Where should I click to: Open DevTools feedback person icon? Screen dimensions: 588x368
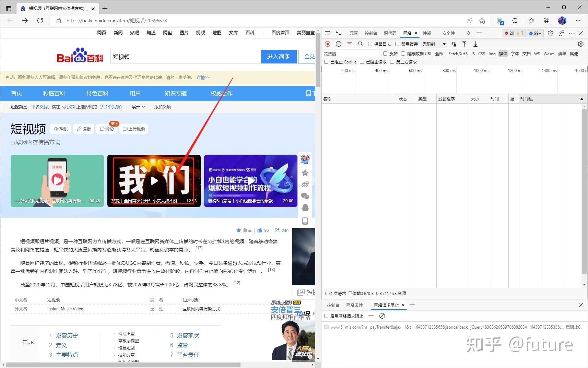[562, 33]
